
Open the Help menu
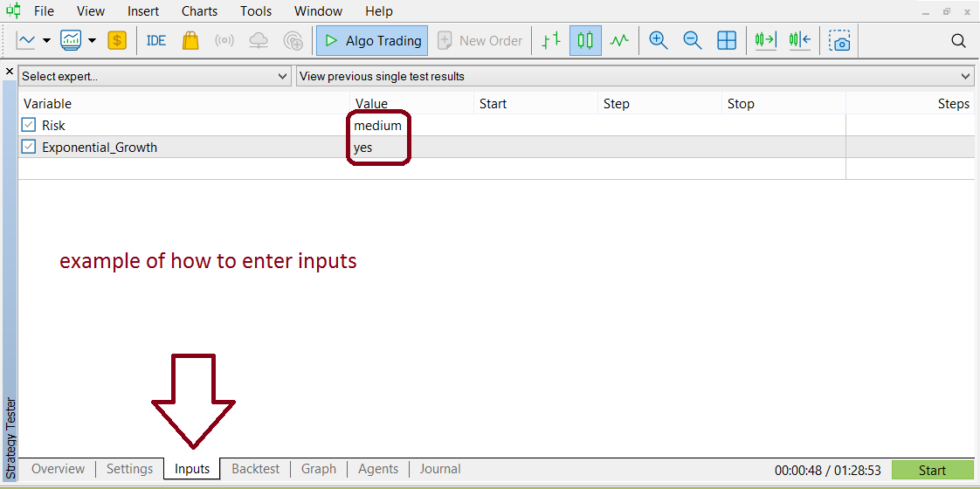pyautogui.click(x=379, y=11)
